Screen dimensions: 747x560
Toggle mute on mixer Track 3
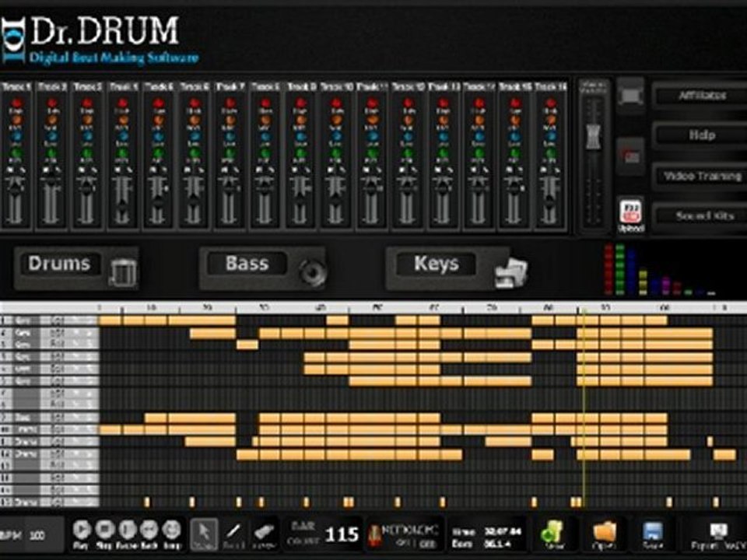point(82,170)
